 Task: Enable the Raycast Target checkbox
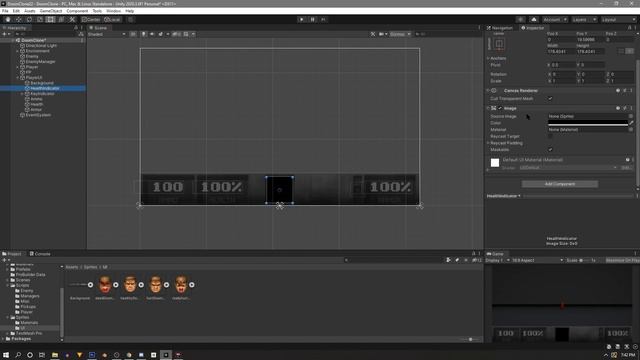pyautogui.click(x=550, y=136)
